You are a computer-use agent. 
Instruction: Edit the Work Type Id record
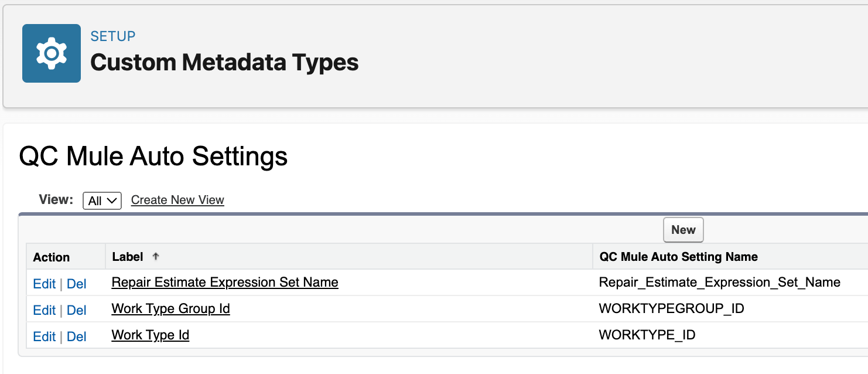click(x=44, y=336)
